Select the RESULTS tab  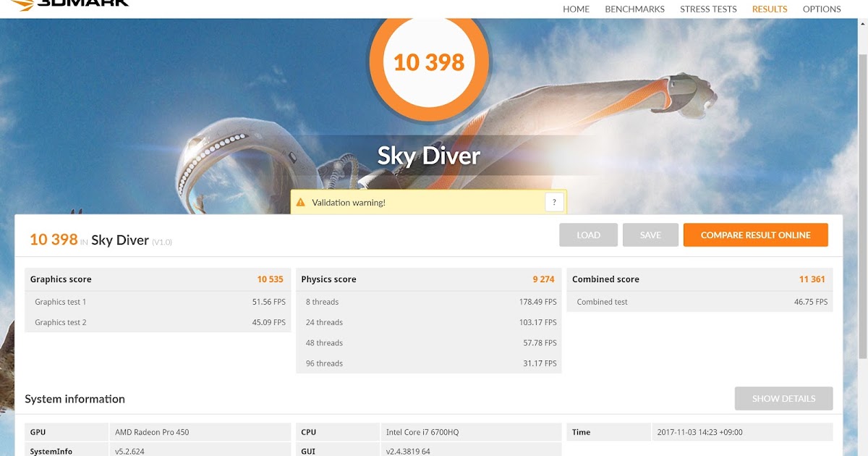[770, 9]
